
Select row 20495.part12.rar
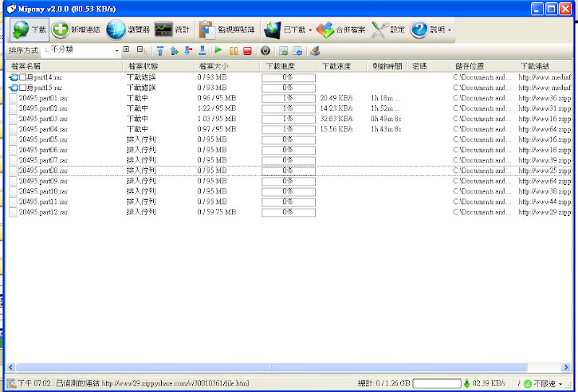[x=290, y=212]
